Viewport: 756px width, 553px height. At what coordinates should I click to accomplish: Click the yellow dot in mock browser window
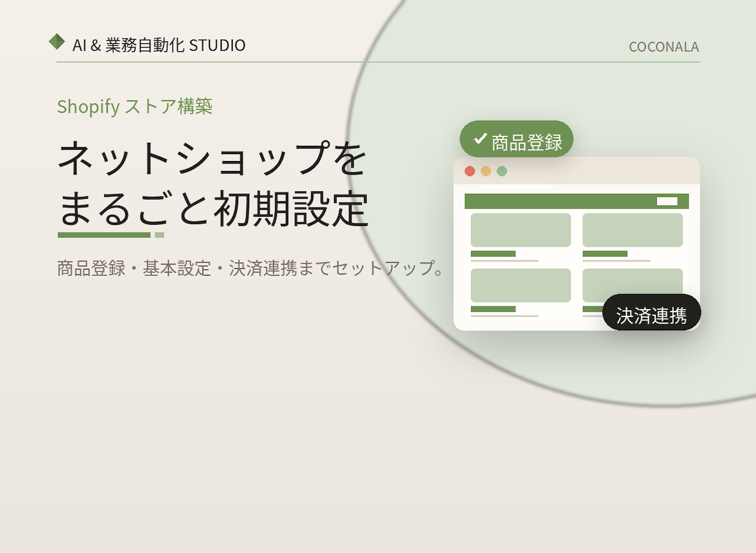[x=486, y=171]
